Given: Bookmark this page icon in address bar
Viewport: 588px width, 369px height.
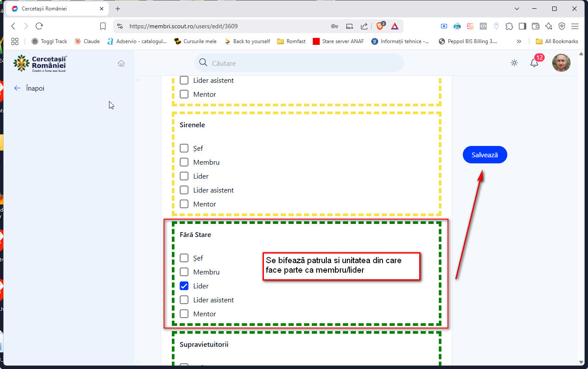Looking at the screenshot, I should [103, 26].
